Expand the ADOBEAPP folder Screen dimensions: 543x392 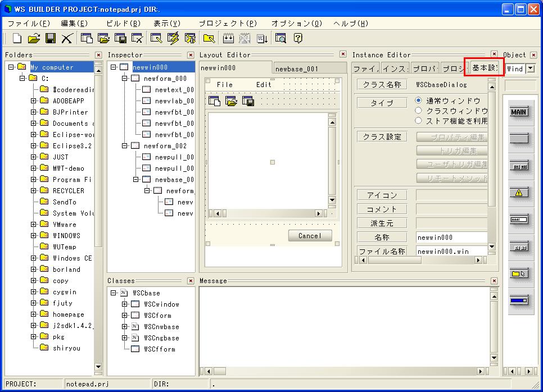pyautogui.click(x=34, y=101)
